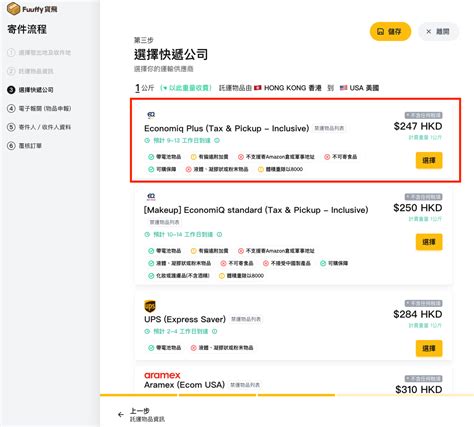Click the Fuuffy logo icon

click(x=13, y=9)
